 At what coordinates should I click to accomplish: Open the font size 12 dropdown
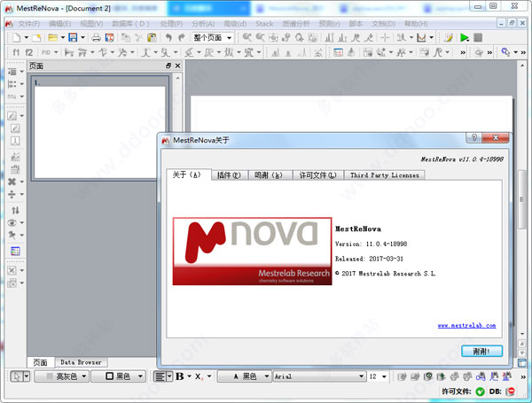378,376
